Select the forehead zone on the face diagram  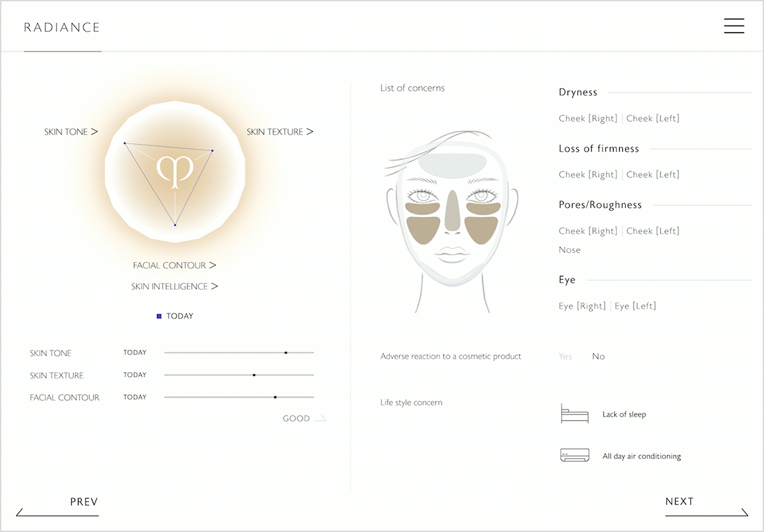click(x=452, y=163)
